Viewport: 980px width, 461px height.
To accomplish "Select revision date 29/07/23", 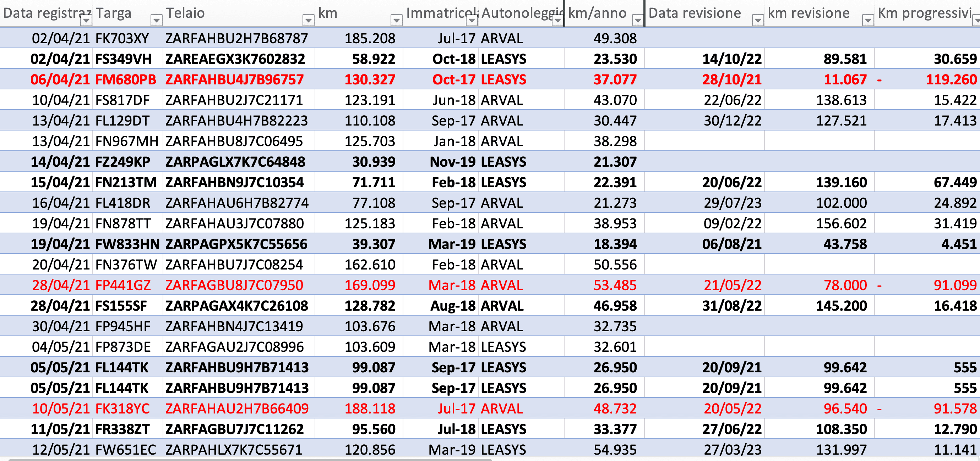I will 732,203.
